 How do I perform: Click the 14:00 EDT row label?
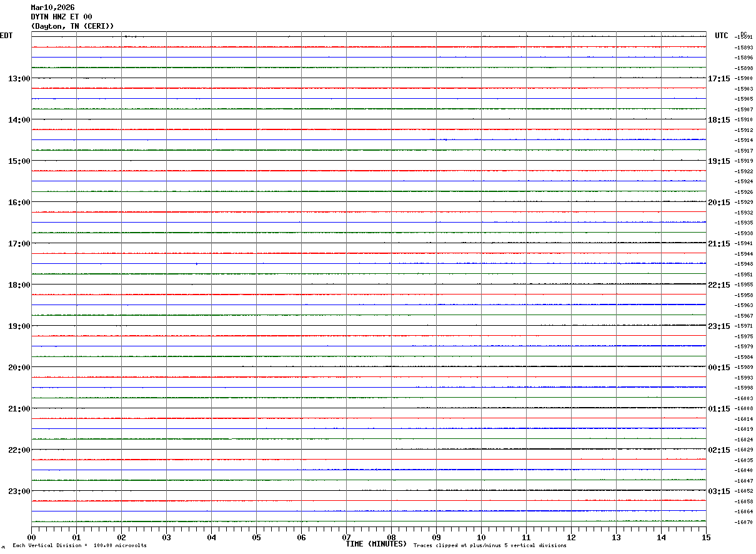[19, 120]
